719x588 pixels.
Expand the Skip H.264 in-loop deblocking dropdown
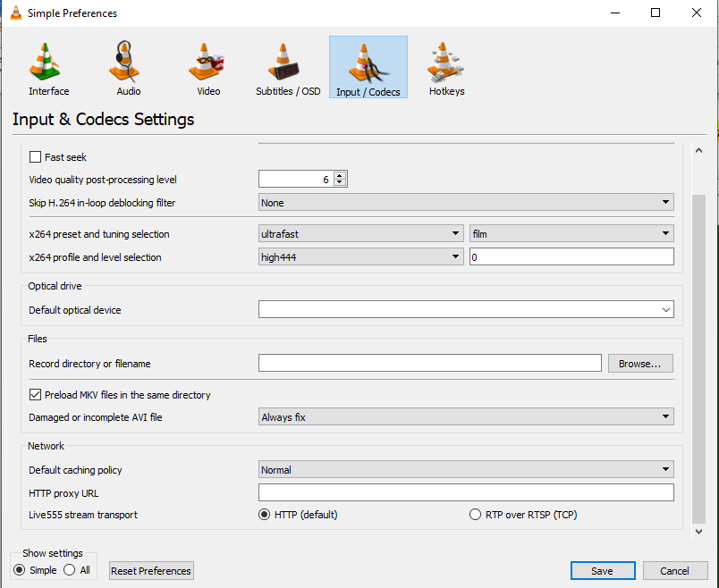click(465, 203)
